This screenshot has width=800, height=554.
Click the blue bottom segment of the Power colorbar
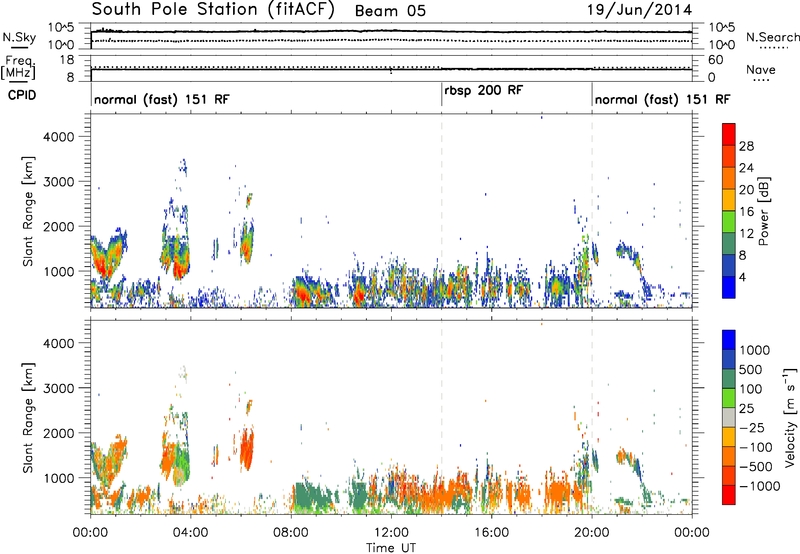coord(729,287)
